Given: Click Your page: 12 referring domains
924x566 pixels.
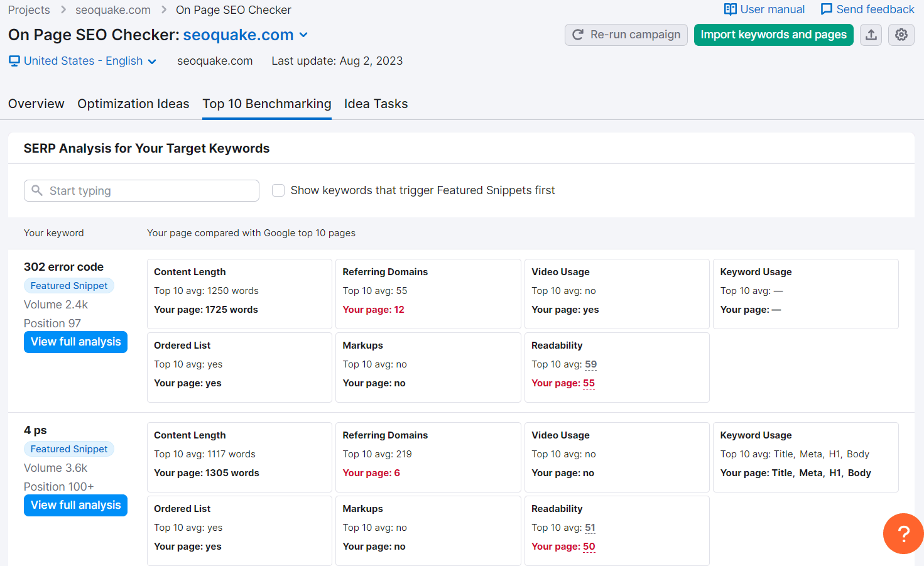Looking at the screenshot, I should (x=373, y=310).
